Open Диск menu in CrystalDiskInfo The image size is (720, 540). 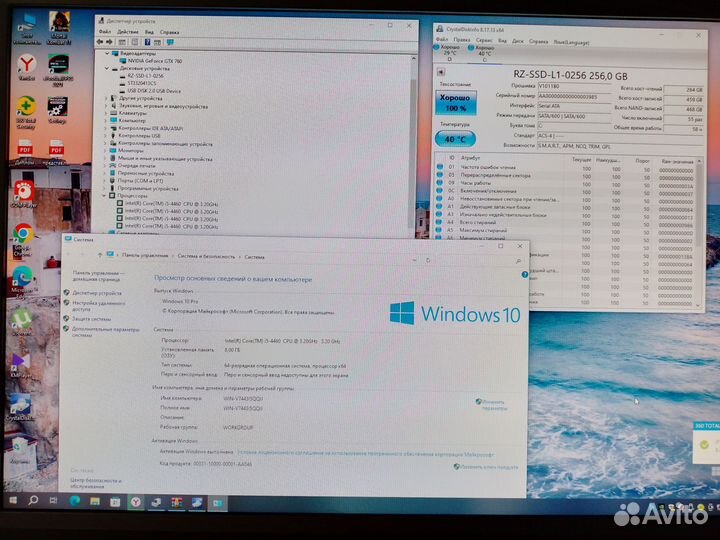click(518, 41)
